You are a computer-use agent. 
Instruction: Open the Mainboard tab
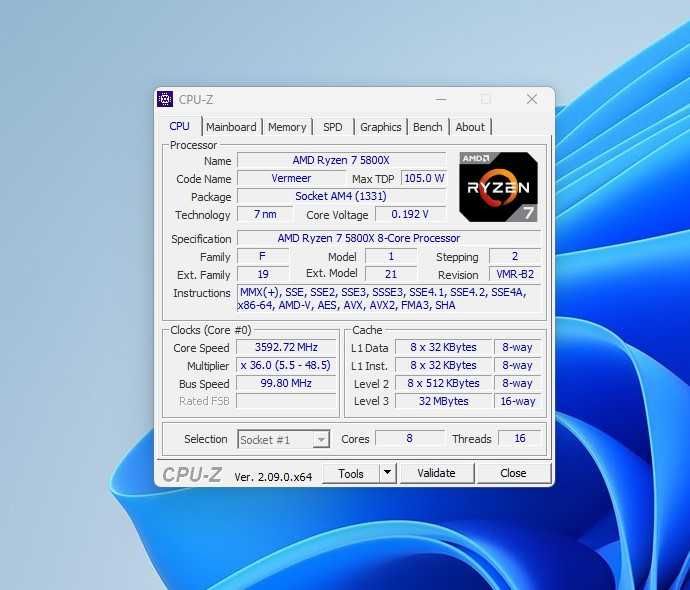point(231,127)
